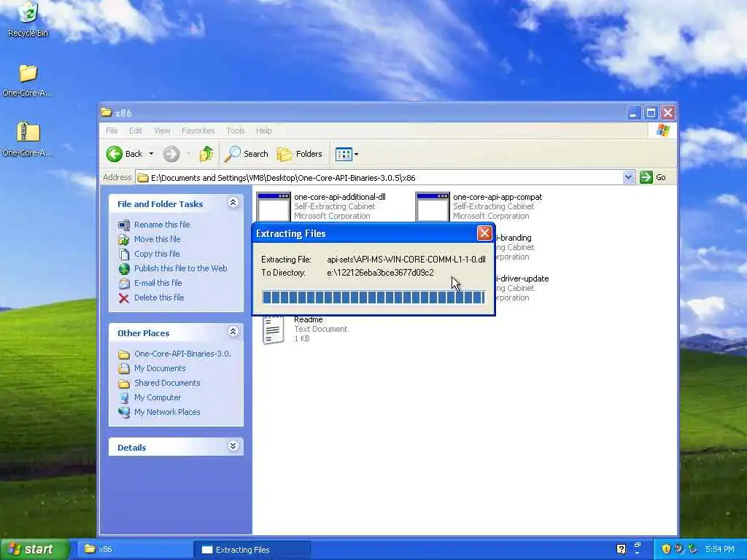Click Publish this file to the Web
Image resolution: width=747 pixels, height=560 pixels.
(x=181, y=268)
